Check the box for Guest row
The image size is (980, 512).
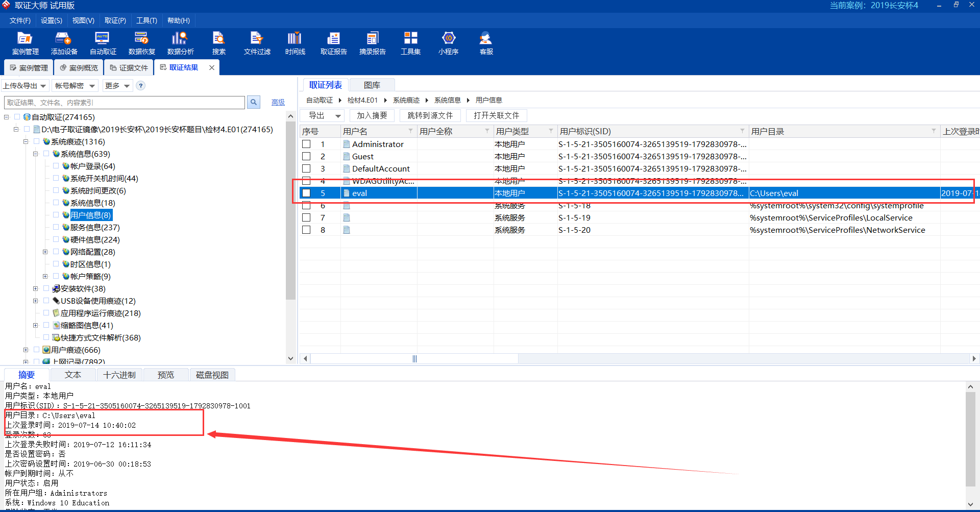point(306,156)
